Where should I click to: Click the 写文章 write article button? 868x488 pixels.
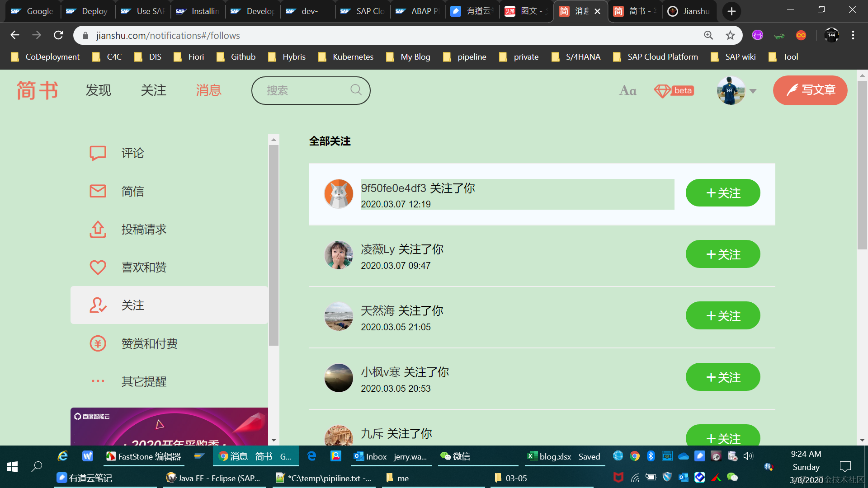[810, 90]
